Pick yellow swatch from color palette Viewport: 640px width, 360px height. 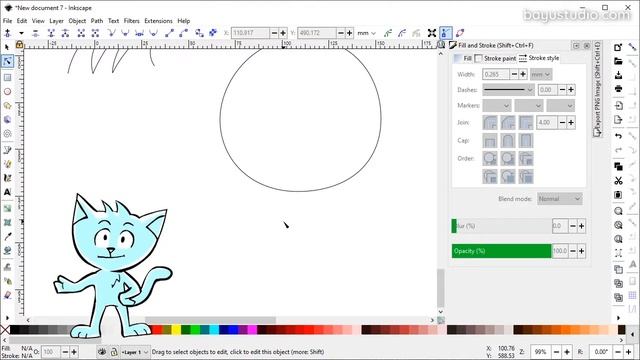click(176, 329)
